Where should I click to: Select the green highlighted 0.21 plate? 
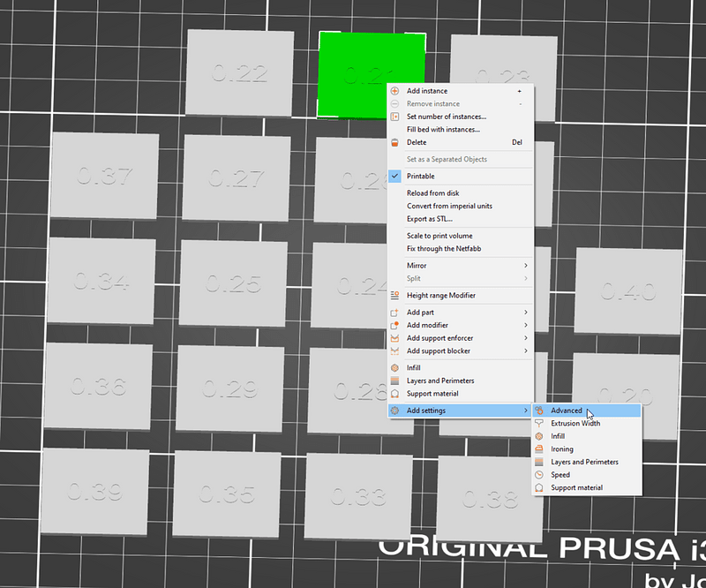tap(352, 74)
